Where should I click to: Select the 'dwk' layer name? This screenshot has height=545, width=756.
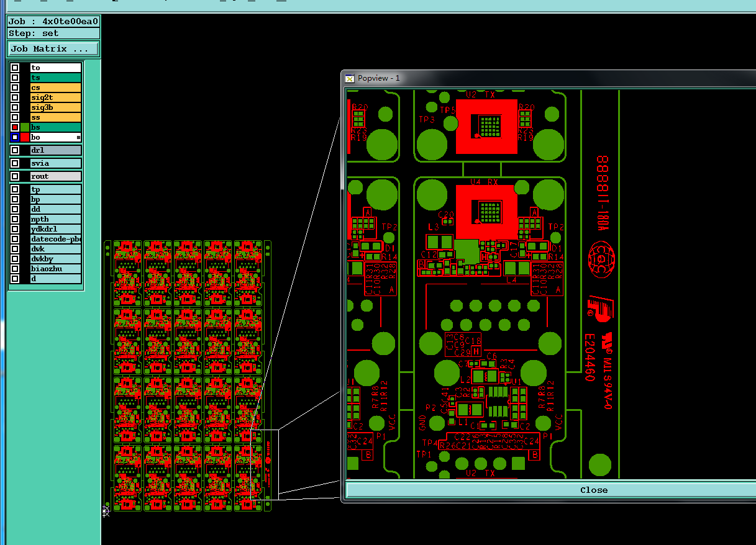[56, 249]
